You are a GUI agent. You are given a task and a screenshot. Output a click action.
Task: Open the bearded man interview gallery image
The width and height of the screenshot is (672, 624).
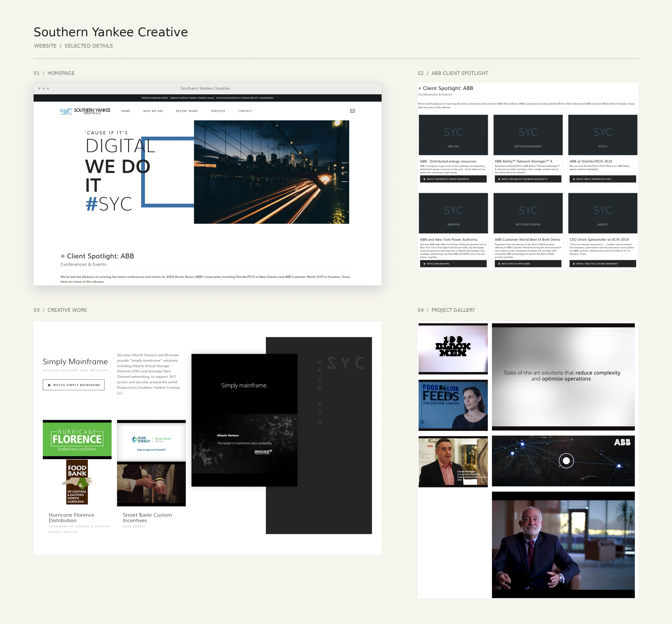point(563,545)
